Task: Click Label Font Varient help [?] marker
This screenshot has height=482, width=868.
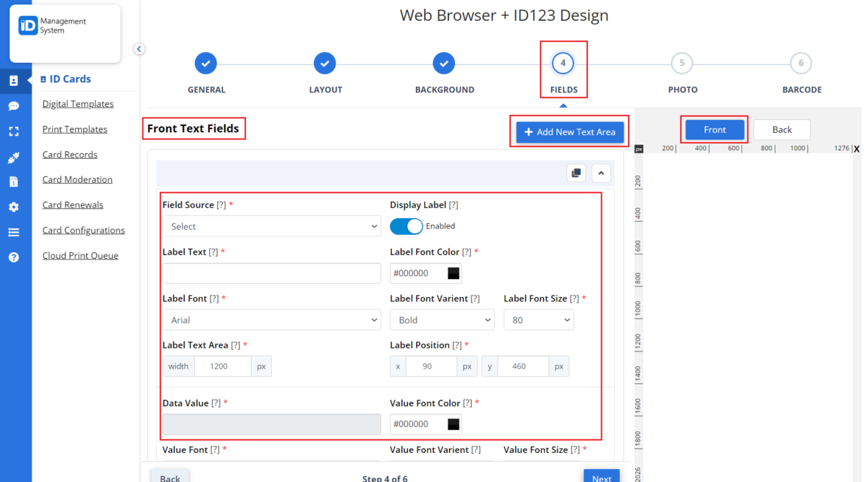Action: [475, 298]
